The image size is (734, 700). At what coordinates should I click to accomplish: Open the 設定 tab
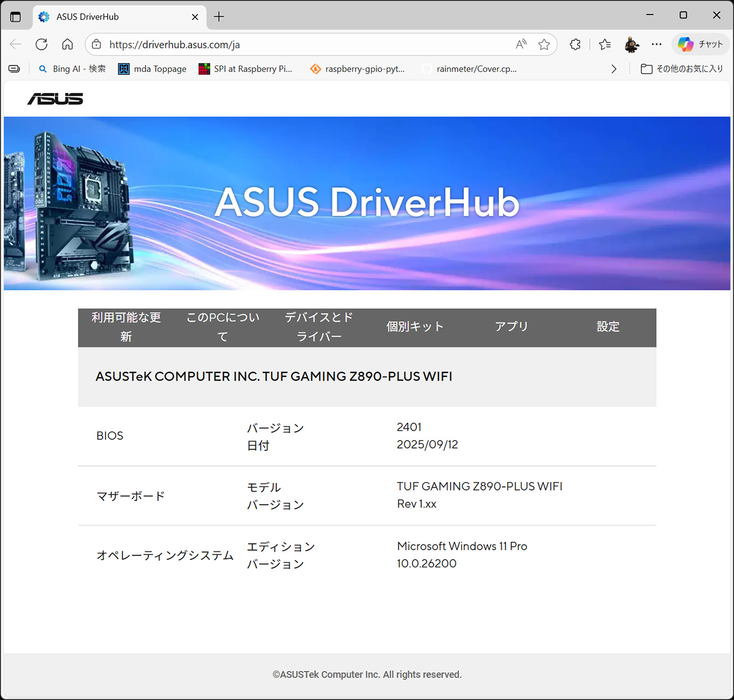click(608, 327)
